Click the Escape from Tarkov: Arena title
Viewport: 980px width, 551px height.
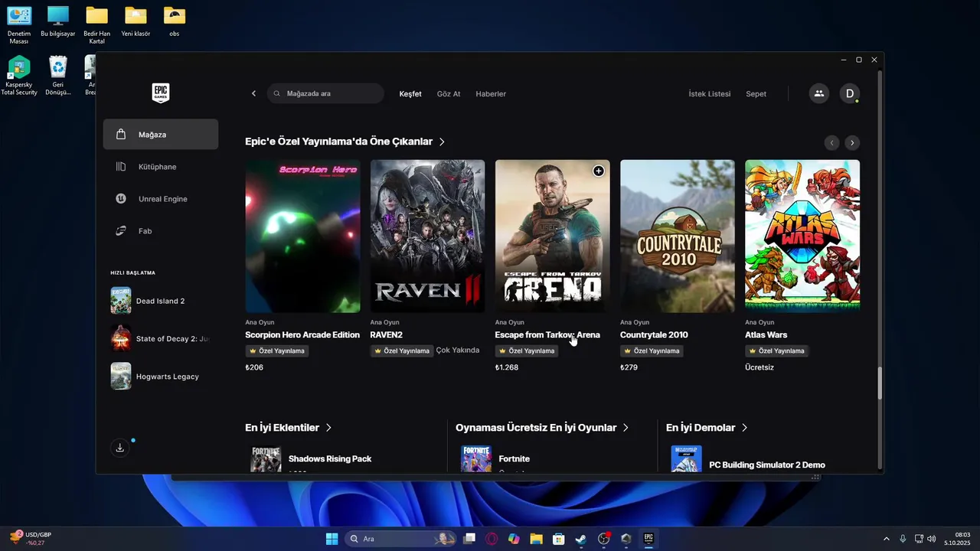(547, 335)
